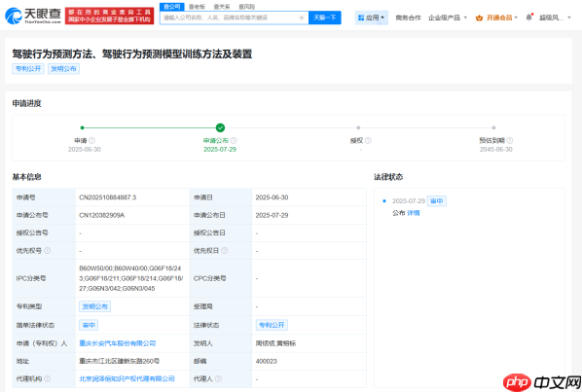Click the 天眼一下 search button

[325, 18]
